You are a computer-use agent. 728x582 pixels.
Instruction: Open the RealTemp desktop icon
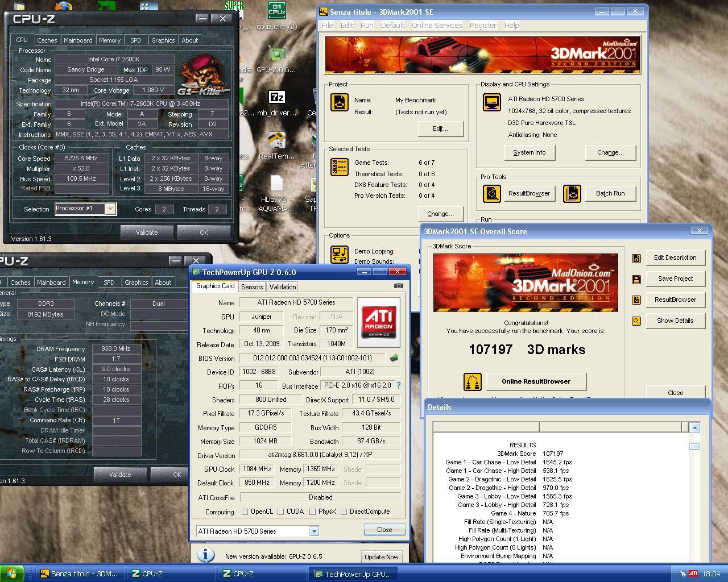[x=277, y=145]
